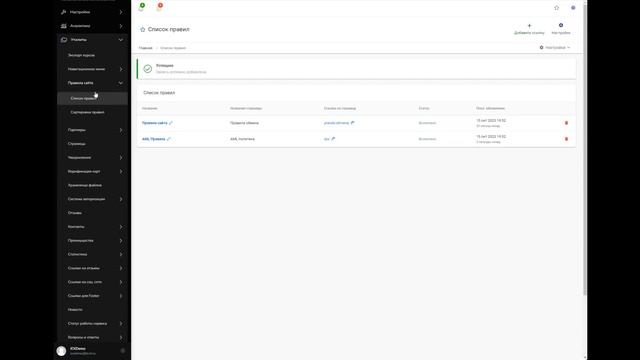This screenshot has width=640, height=360.
Task: Click the green badge icon in top bar
Action: coord(142,6)
